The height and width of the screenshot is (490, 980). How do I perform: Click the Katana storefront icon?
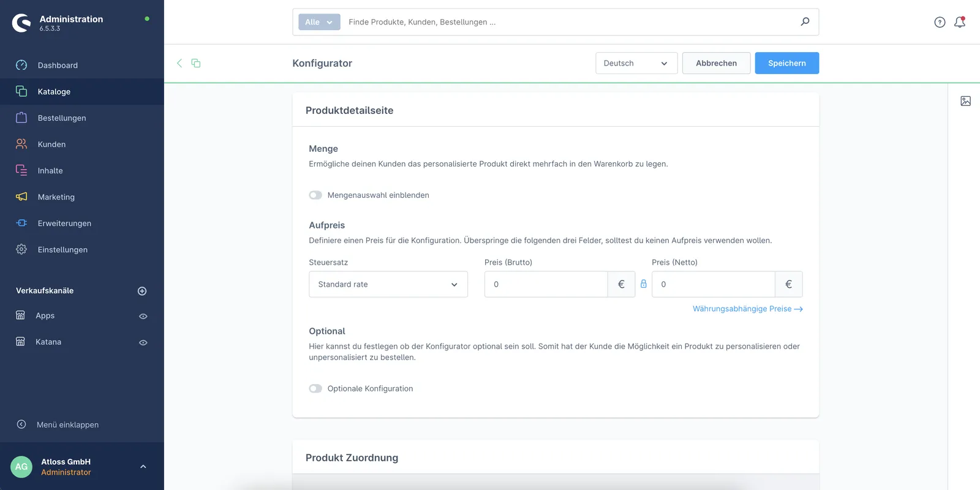(x=20, y=342)
